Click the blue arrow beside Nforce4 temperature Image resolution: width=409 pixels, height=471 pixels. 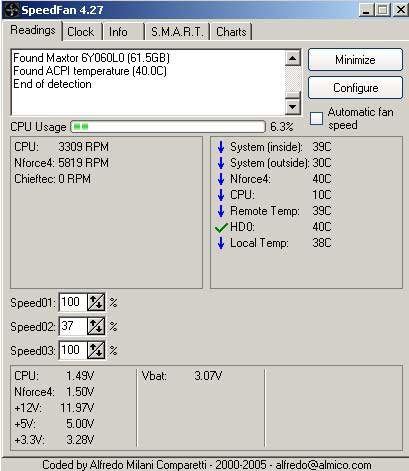coord(221,179)
